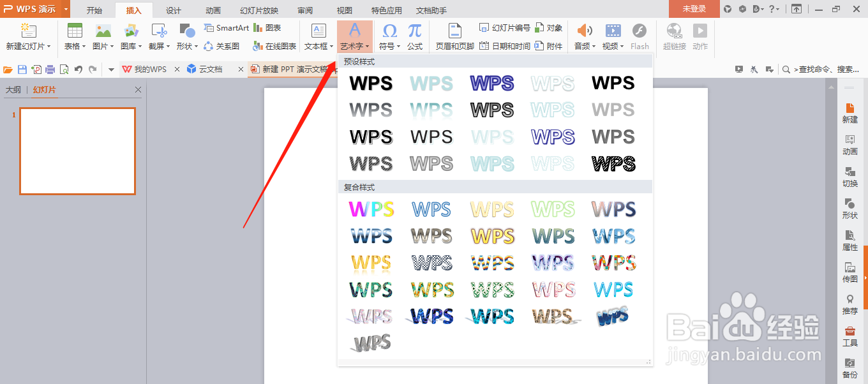Click the print icon in quick toolbar
This screenshot has height=384, width=868.
pos(50,70)
